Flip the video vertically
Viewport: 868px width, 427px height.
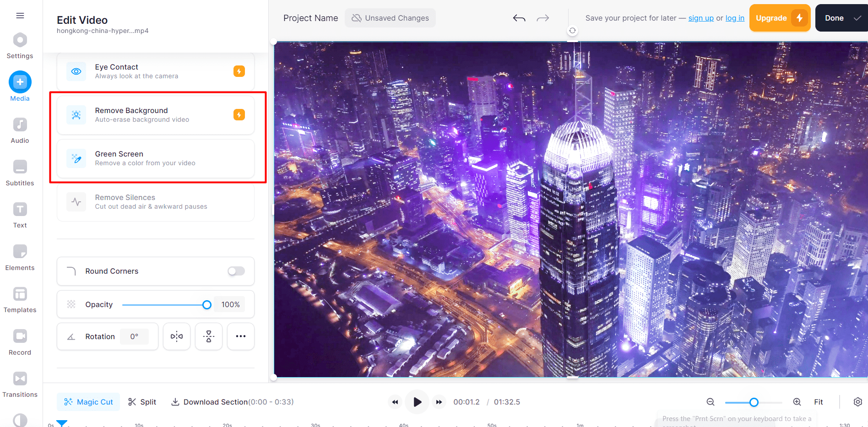tap(208, 336)
